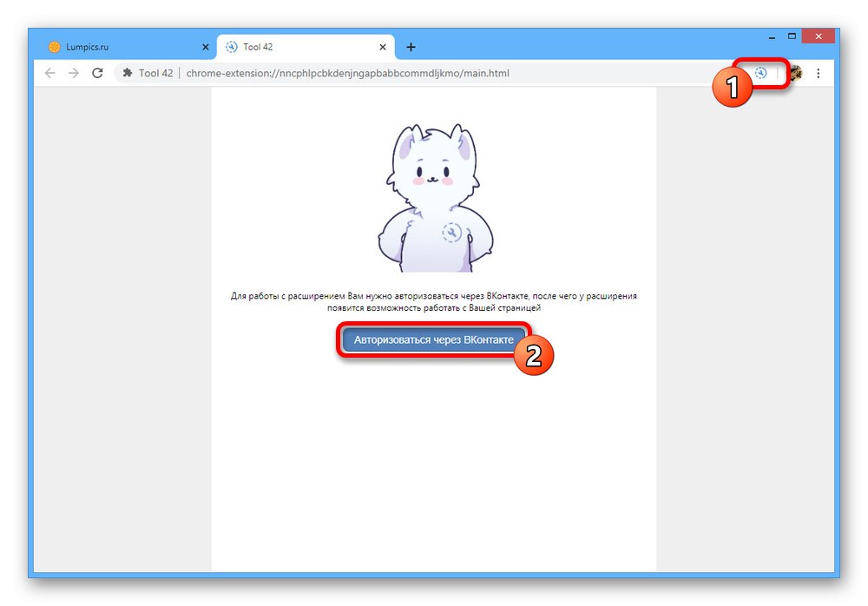Click the text 'Для работы с расширением Вам нужно'
This screenshot has width=868, height=606.
[x=311, y=296]
